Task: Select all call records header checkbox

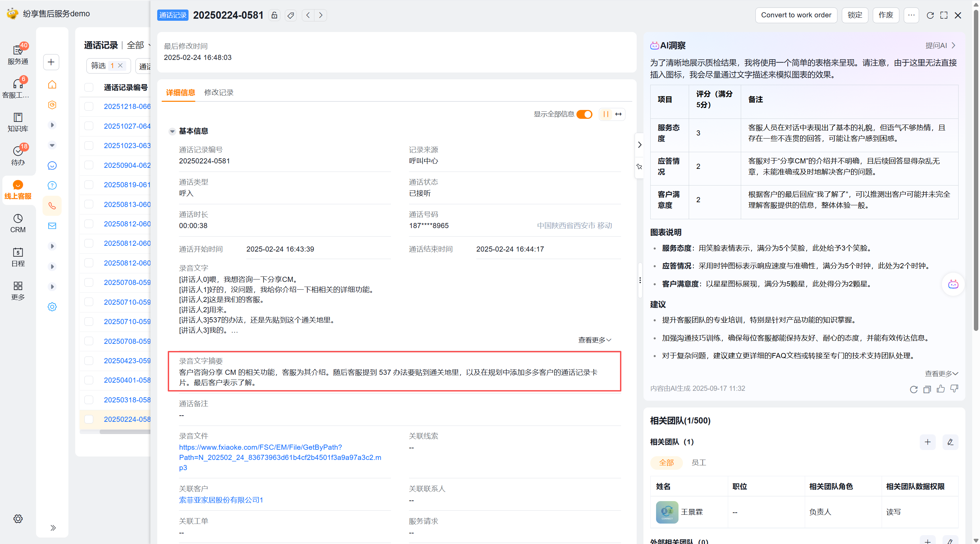Action: point(88,87)
